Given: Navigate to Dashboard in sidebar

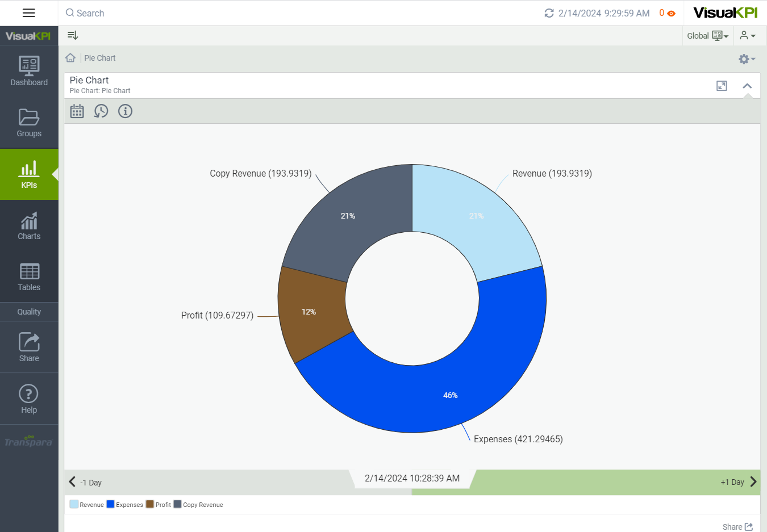Looking at the screenshot, I should 29,72.
